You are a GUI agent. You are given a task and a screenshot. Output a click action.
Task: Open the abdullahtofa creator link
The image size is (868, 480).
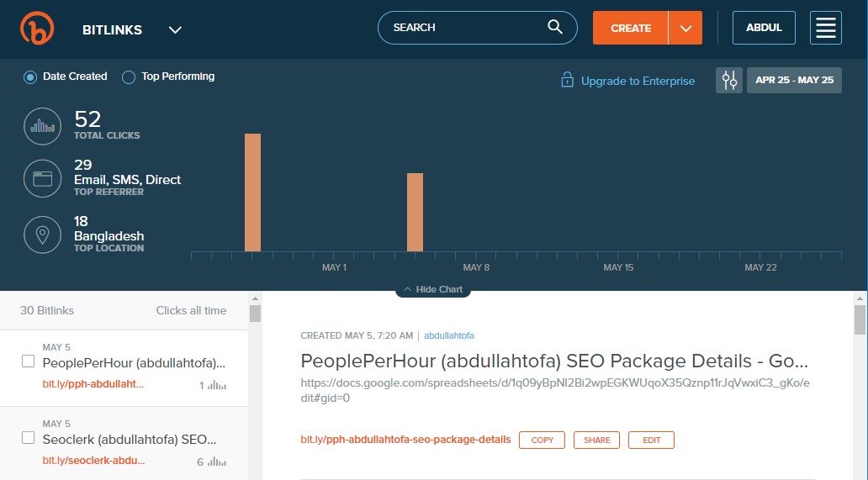449,335
